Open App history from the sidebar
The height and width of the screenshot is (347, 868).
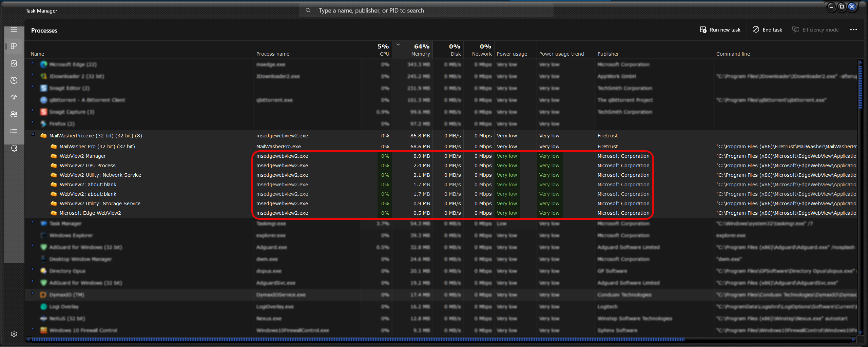(x=14, y=80)
